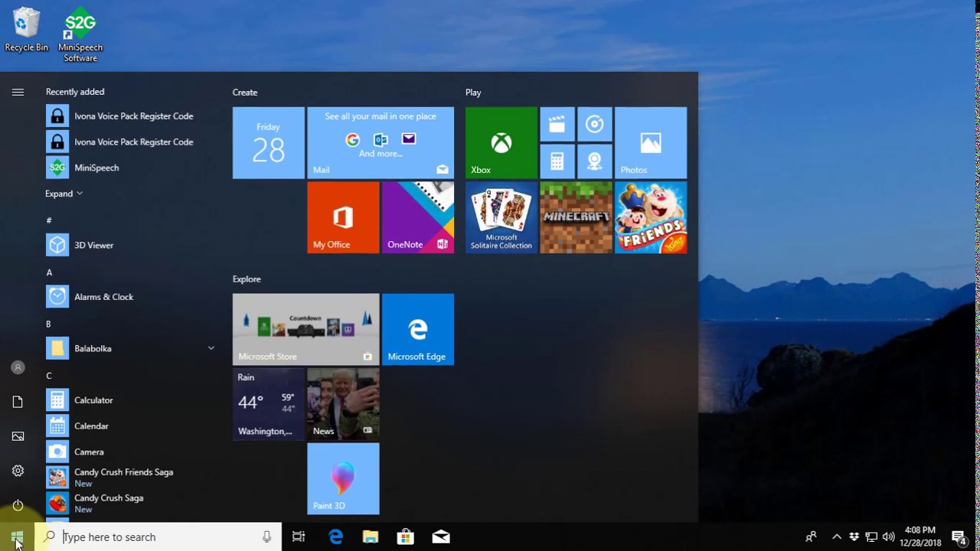The height and width of the screenshot is (551, 980).
Task: Select the Recycle Bin desktop icon
Action: click(26, 31)
